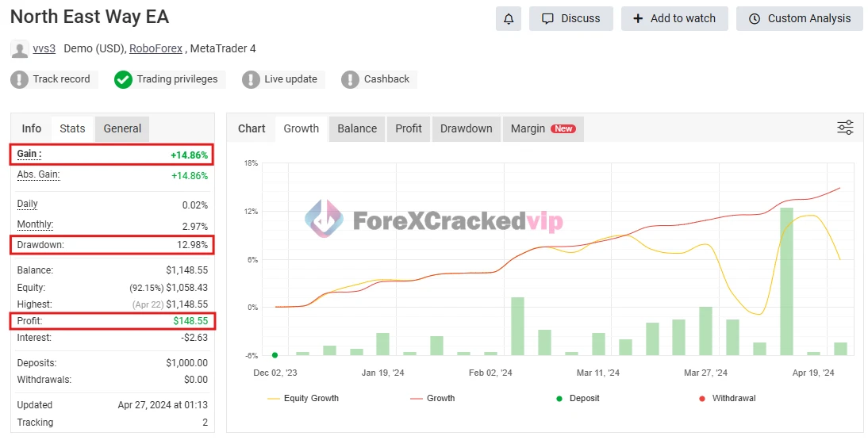Toggle the Growth legend series
This screenshot has width=868, height=440.
[432, 398]
